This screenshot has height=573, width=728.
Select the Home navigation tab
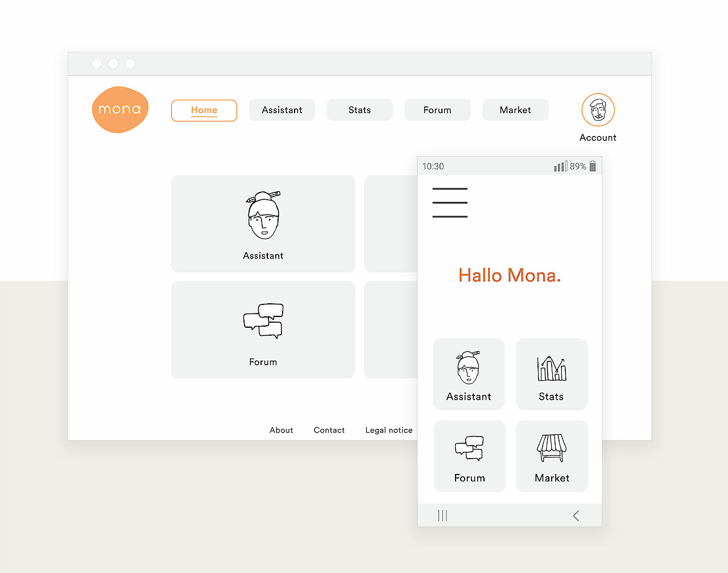pos(204,110)
